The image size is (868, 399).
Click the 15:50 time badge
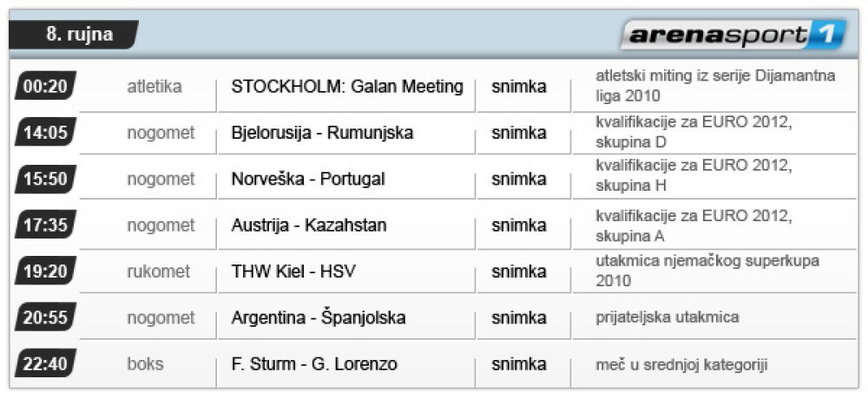tap(45, 178)
